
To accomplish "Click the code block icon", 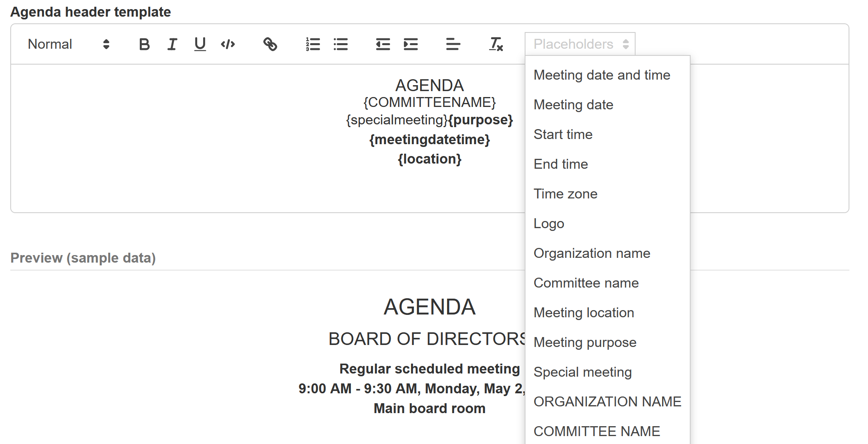I will pos(228,44).
